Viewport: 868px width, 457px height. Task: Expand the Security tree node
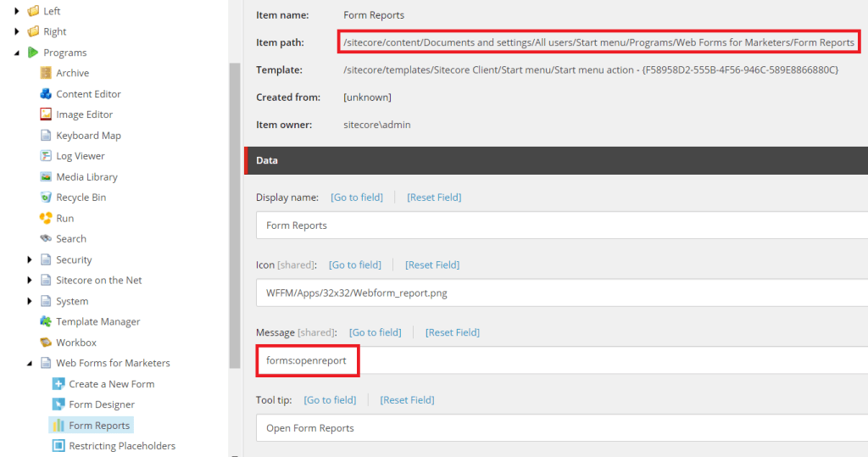(x=31, y=260)
